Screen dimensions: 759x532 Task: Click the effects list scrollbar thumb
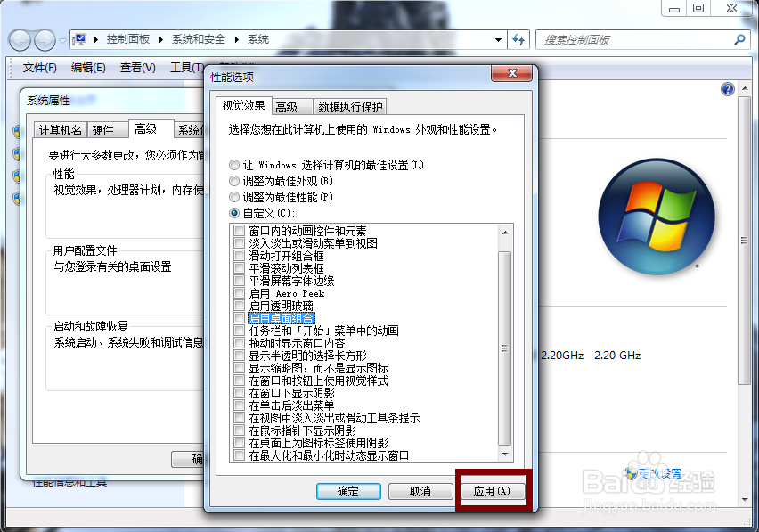tap(505, 348)
